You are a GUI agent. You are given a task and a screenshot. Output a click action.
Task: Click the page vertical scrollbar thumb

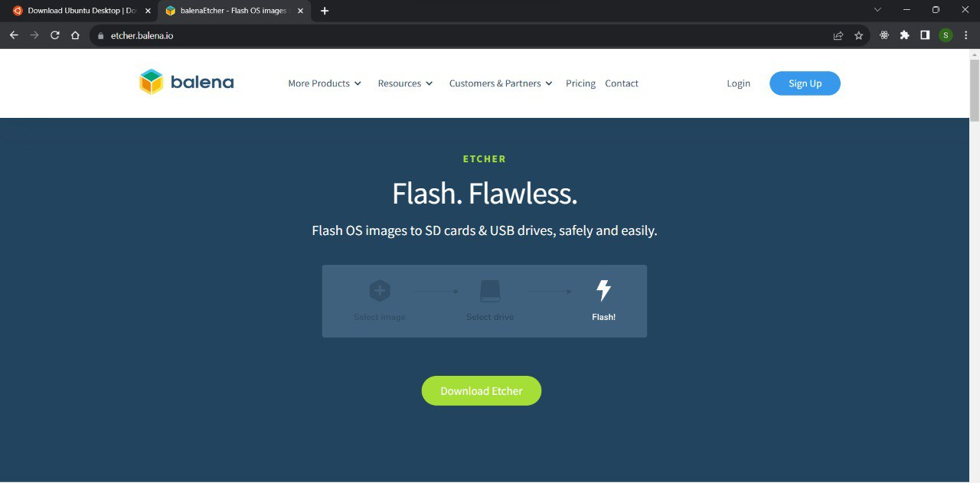(x=975, y=89)
